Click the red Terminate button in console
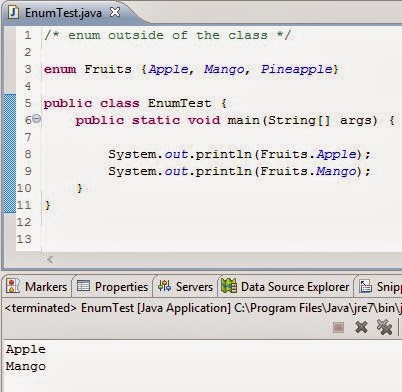The height and width of the screenshot is (392, 402). tap(338, 328)
